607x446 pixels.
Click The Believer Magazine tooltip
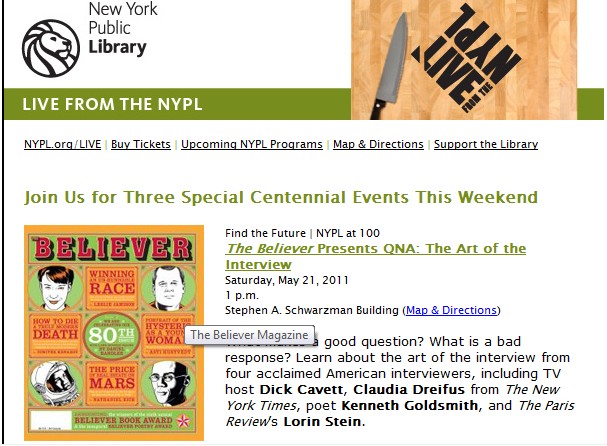249,335
